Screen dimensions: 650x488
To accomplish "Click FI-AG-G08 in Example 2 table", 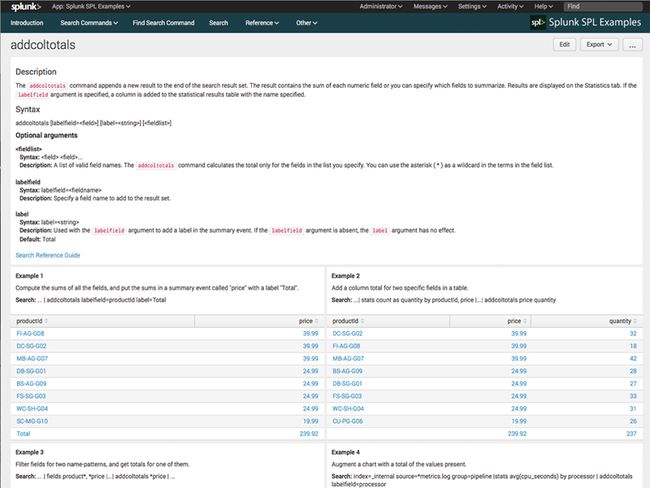I will [x=346, y=346].
